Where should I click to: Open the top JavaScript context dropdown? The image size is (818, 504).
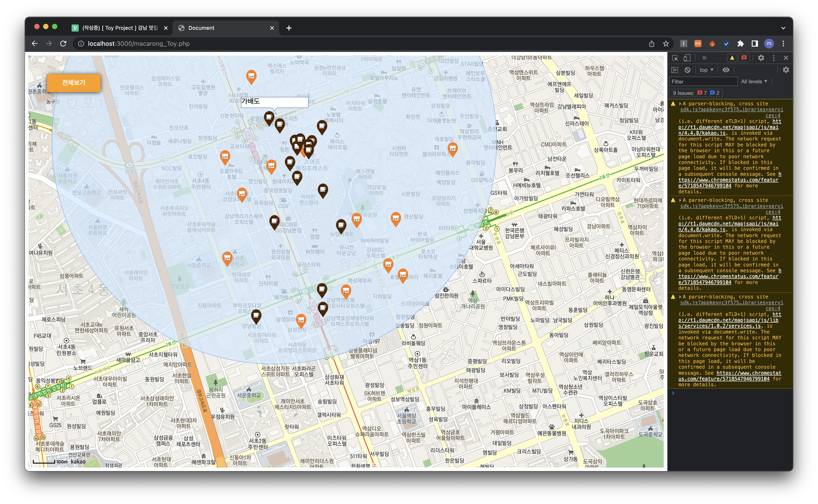706,70
